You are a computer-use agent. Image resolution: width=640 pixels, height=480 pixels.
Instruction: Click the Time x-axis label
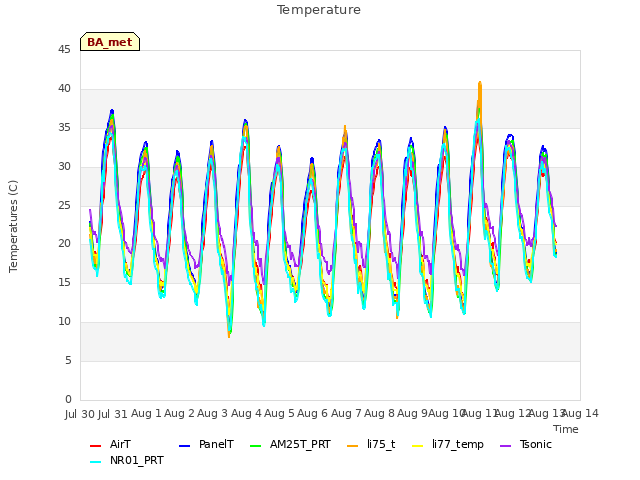coord(566,429)
